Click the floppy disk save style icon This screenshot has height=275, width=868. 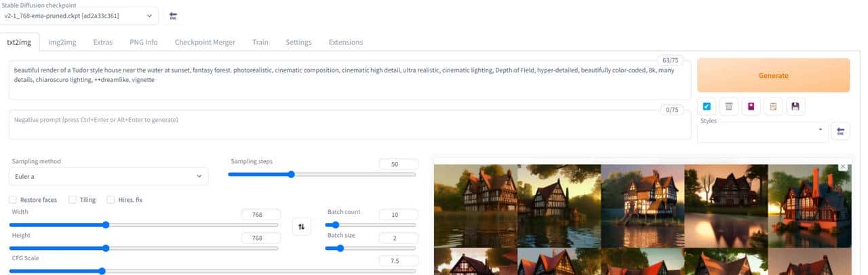[x=795, y=106]
